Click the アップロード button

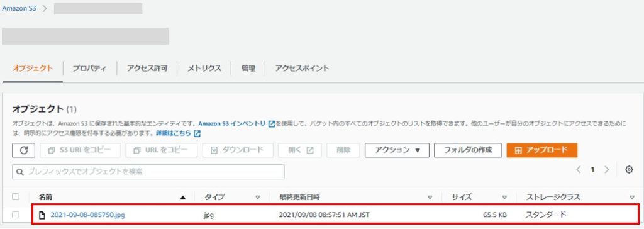542,150
